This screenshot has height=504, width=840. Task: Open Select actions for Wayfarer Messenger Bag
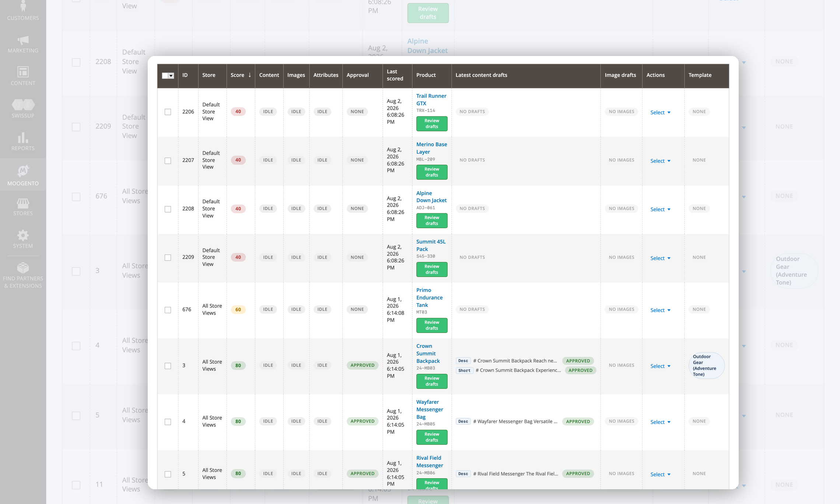point(660,422)
